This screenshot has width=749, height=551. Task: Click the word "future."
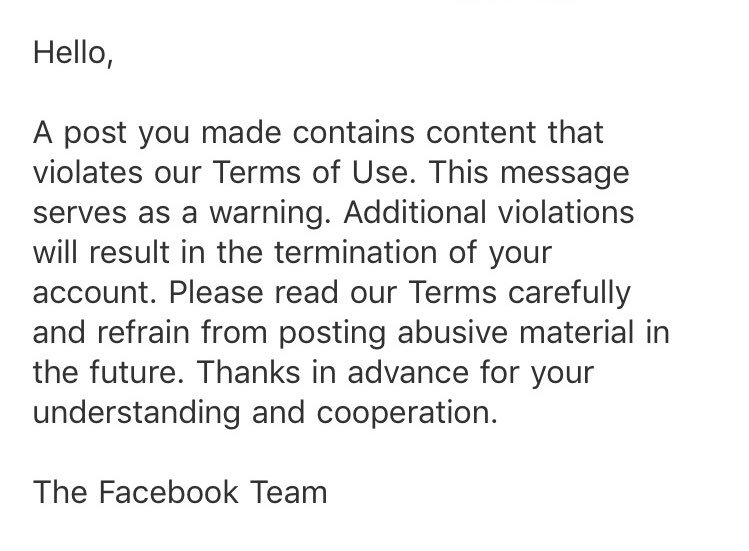coord(137,372)
